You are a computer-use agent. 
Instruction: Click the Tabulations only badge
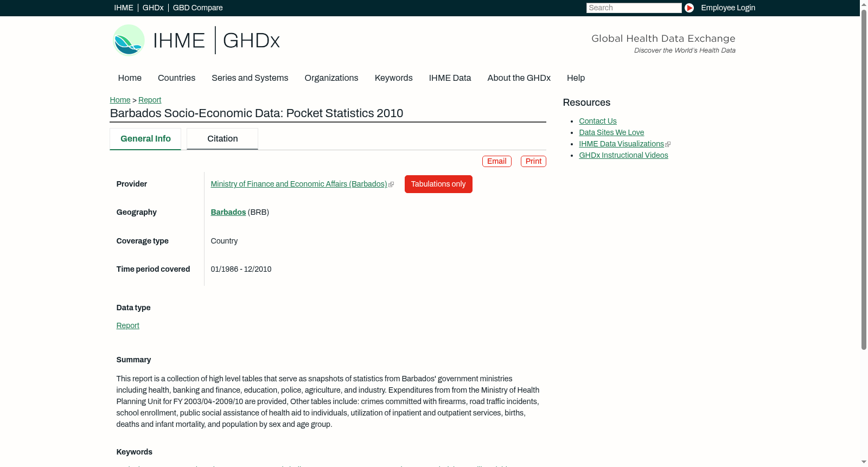click(438, 184)
